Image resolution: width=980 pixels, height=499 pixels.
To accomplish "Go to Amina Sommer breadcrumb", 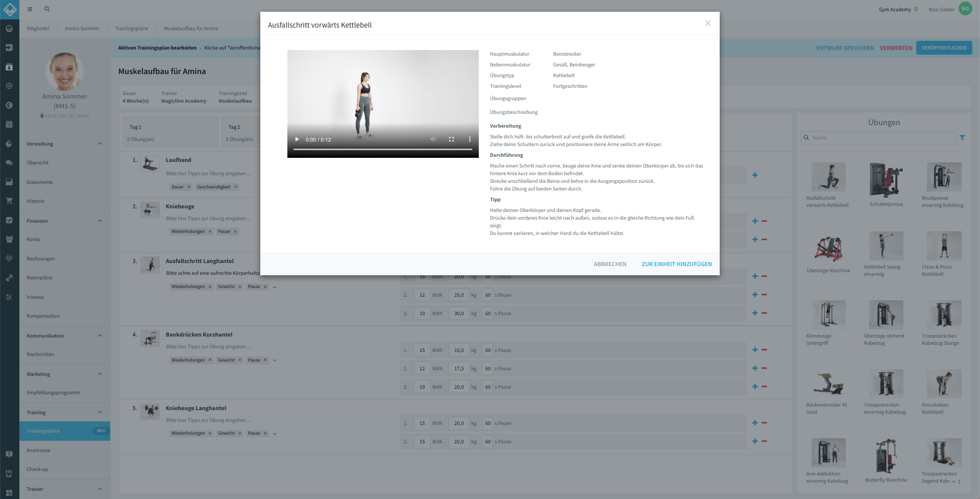I will [x=82, y=29].
